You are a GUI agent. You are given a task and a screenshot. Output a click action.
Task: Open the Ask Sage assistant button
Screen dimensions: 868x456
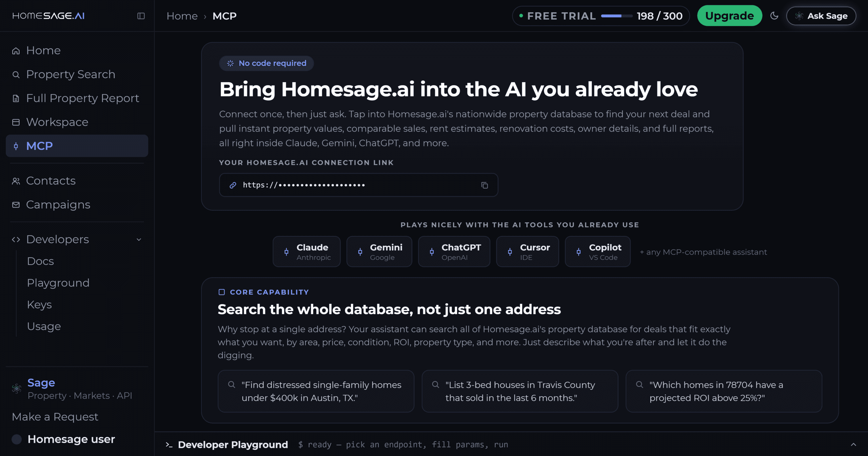point(821,16)
